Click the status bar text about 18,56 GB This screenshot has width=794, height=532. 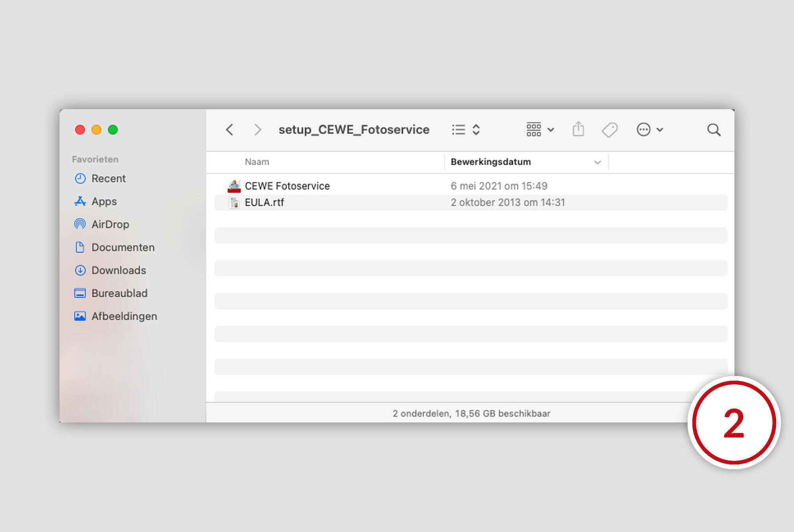click(x=471, y=414)
